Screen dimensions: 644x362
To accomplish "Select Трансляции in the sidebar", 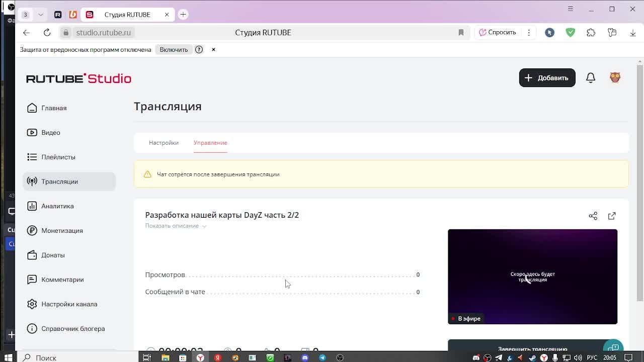I will click(x=69, y=182).
